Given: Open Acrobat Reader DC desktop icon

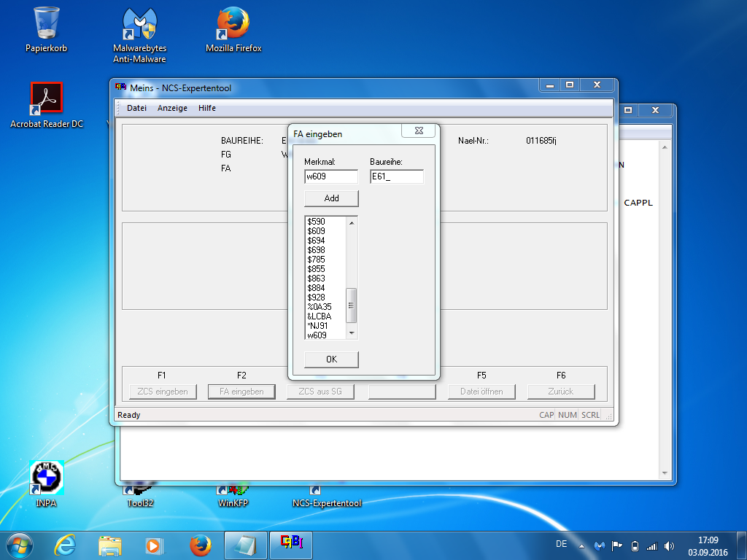Looking at the screenshot, I should 46,105.
